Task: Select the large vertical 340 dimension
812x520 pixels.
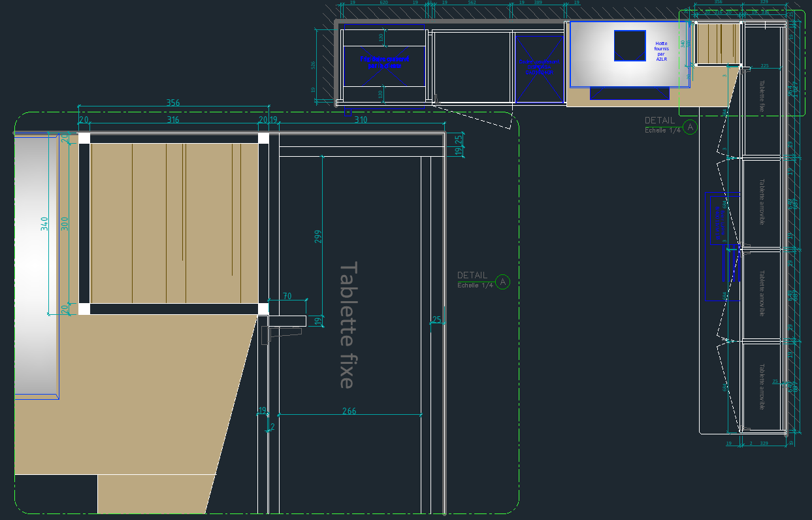Action: 44,224
